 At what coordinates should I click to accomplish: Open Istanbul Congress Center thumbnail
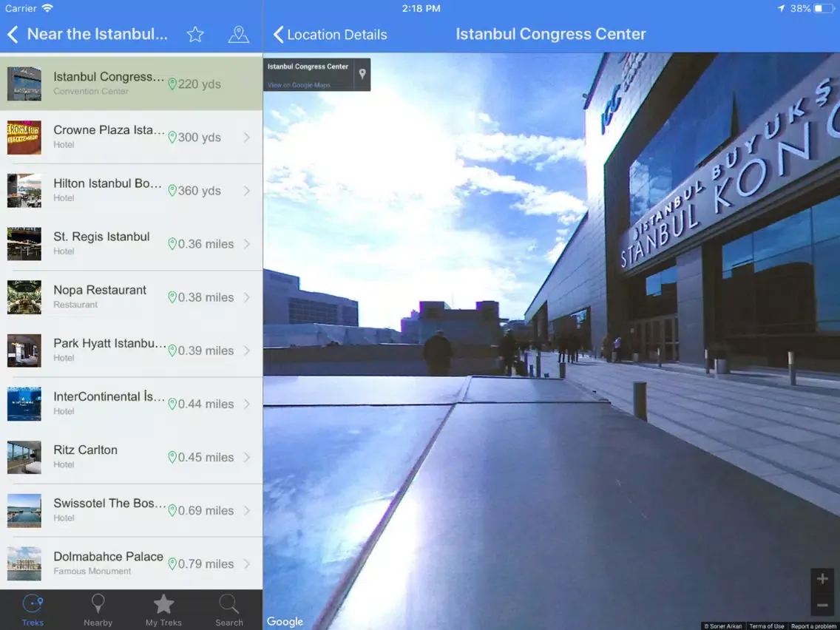point(24,84)
